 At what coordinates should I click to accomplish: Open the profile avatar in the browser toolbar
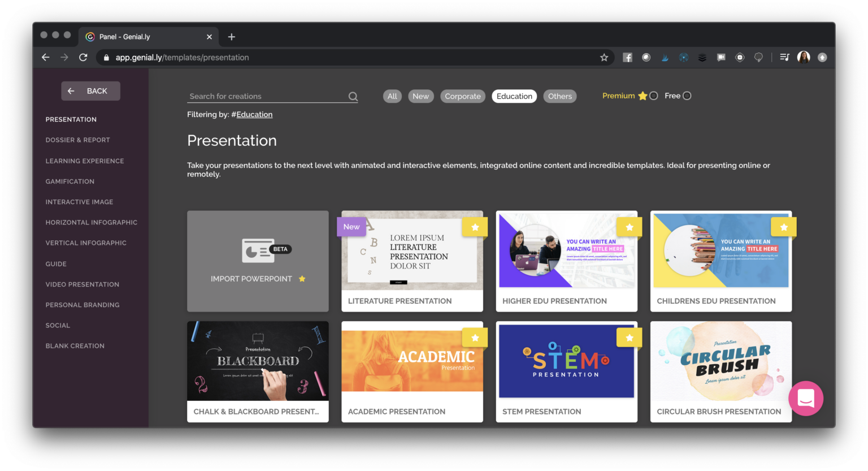(x=804, y=57)
